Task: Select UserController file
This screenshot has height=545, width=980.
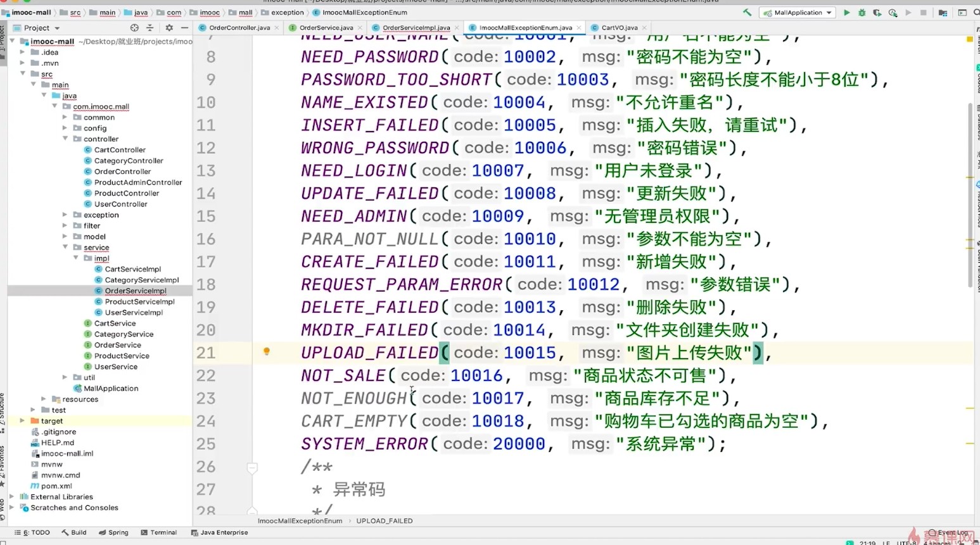Action: pyautogui.click(x=120, y=204)
